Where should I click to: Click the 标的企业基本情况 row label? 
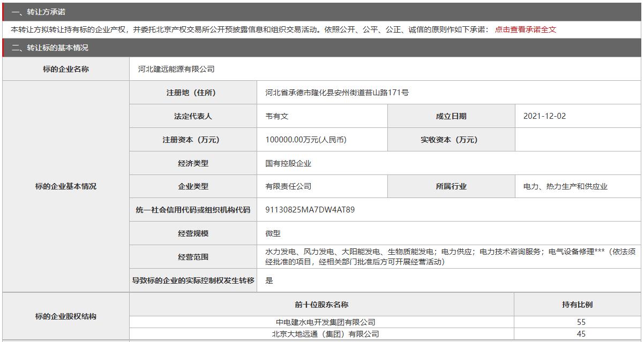pyautogui.click(x=66, y=186)
